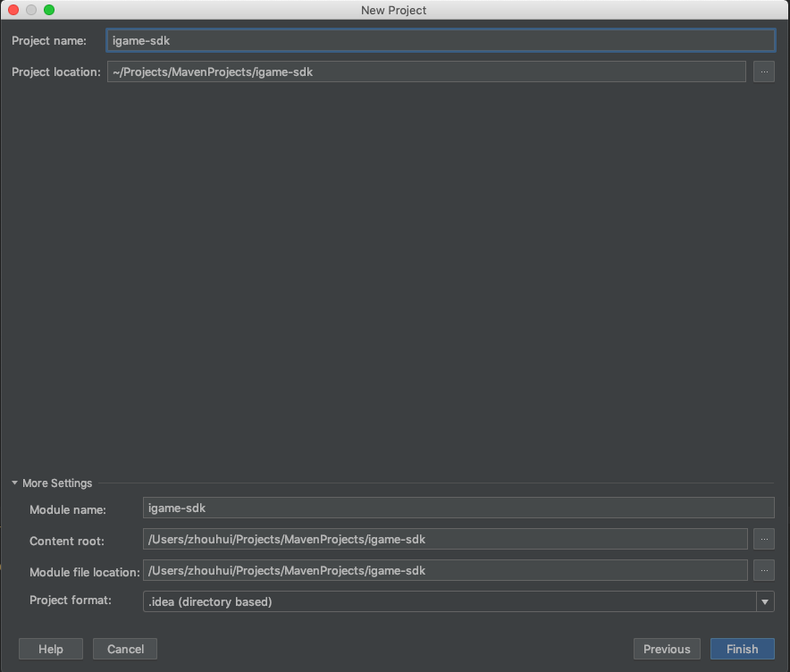Image resolution: width=790 pixels, height=672 pixels.
Task: Go back with the Previous button
Action: 667,649
